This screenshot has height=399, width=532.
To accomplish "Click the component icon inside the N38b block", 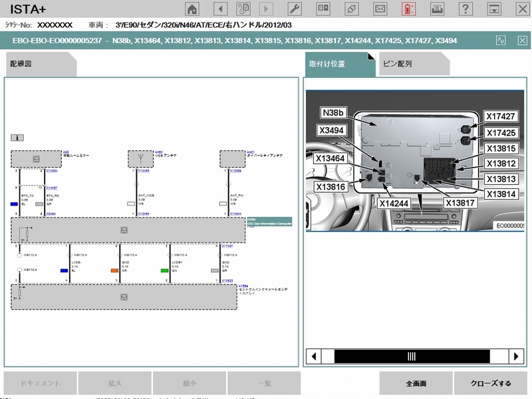I will tap(124, 230).
